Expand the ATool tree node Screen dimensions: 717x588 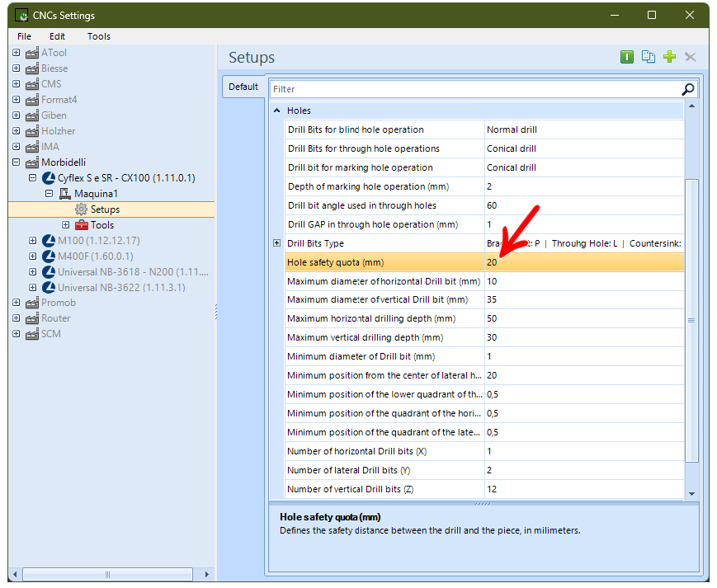click(16, 53)
